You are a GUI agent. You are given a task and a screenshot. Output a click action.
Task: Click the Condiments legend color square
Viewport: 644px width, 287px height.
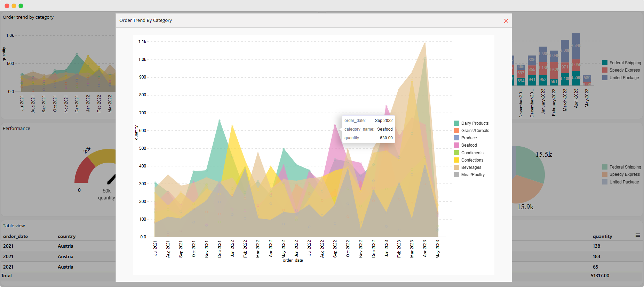click(456, 153)
